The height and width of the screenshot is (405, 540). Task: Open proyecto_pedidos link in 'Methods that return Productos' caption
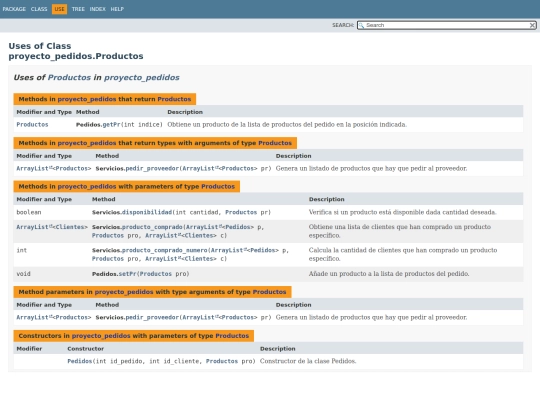pos(87,99)
